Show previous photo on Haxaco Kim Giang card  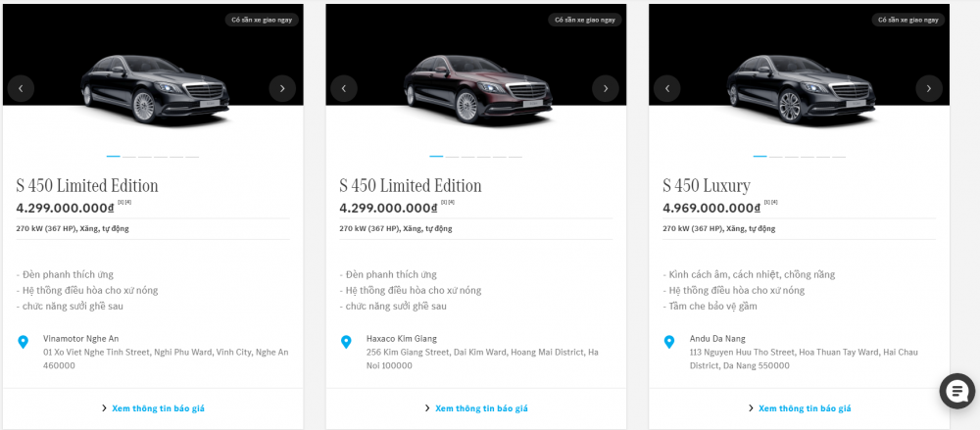(x=343, y=88)
